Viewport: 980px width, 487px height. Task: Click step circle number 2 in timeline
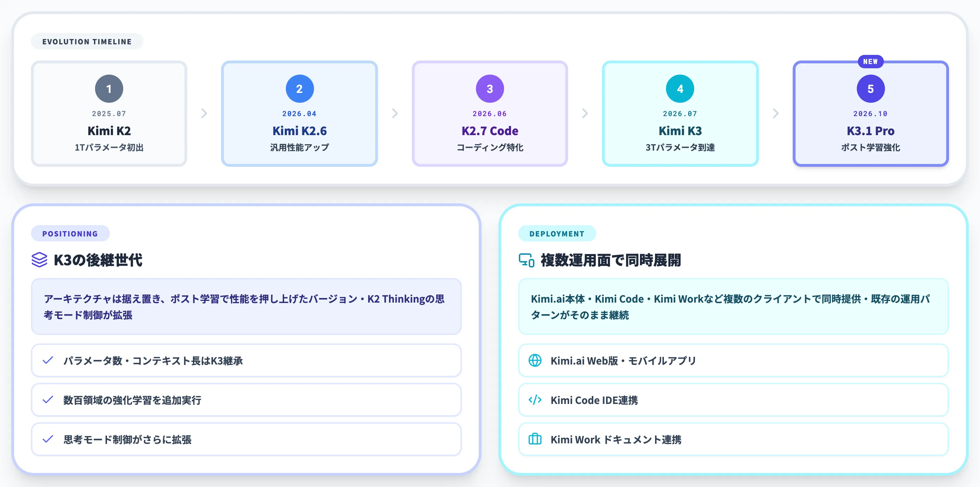pos(300,89)
